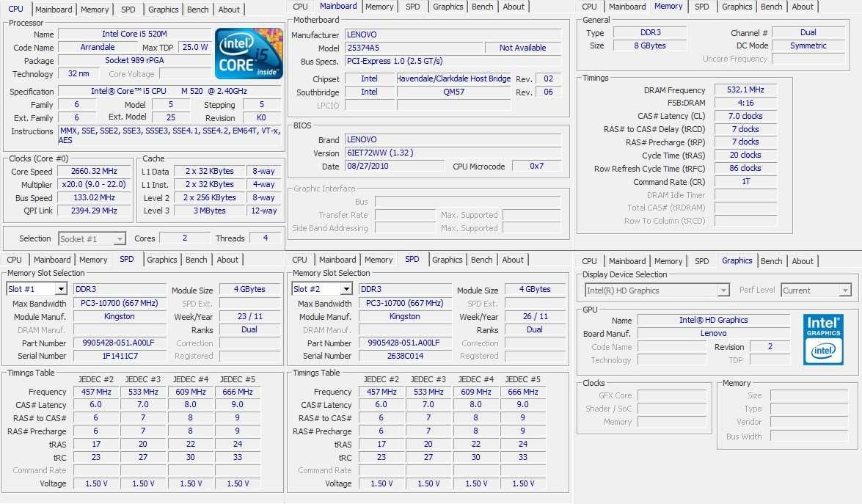Click Slot #1 serial number 1F1411C7

[120, 356]
